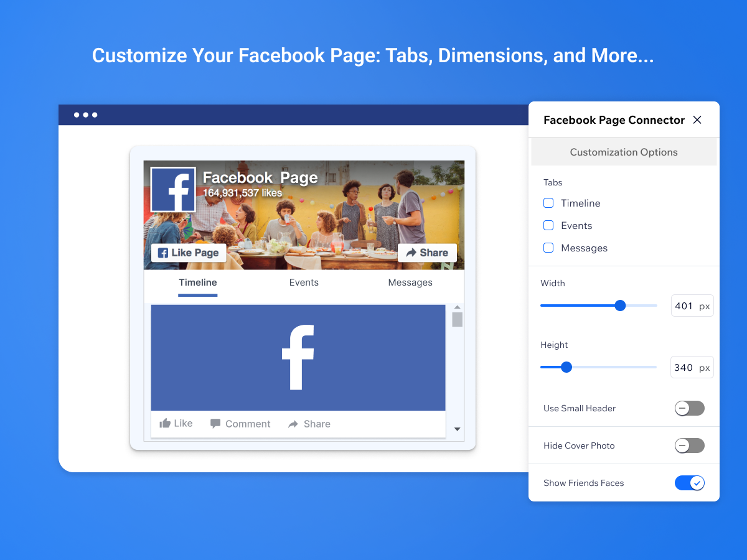The image size is (747, 560).
Task: Click the 164,931,537 likes text
Action: [x=242, y=193]
